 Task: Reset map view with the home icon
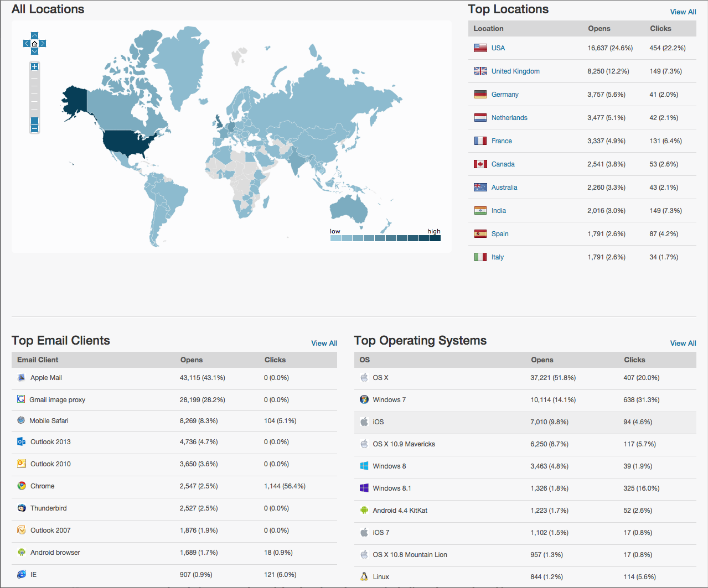(34, 44)
